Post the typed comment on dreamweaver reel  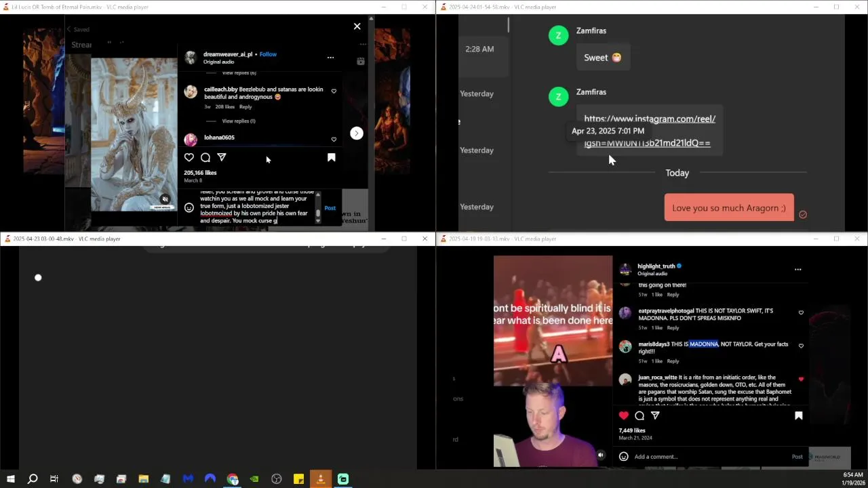click(330, 208)
